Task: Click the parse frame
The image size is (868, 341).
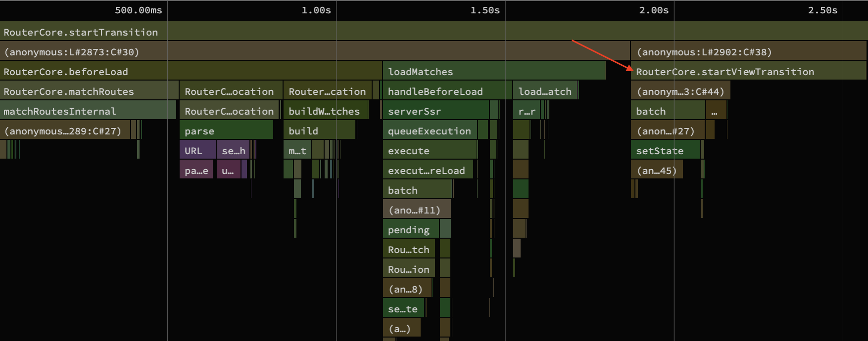Action: (226, 130)
